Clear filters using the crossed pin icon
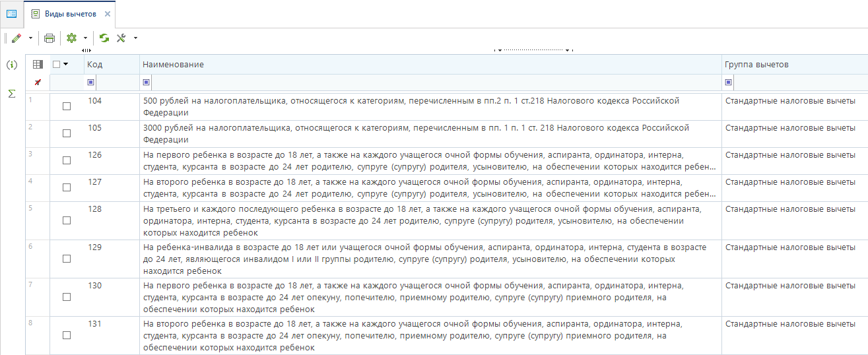 [38, 82]
